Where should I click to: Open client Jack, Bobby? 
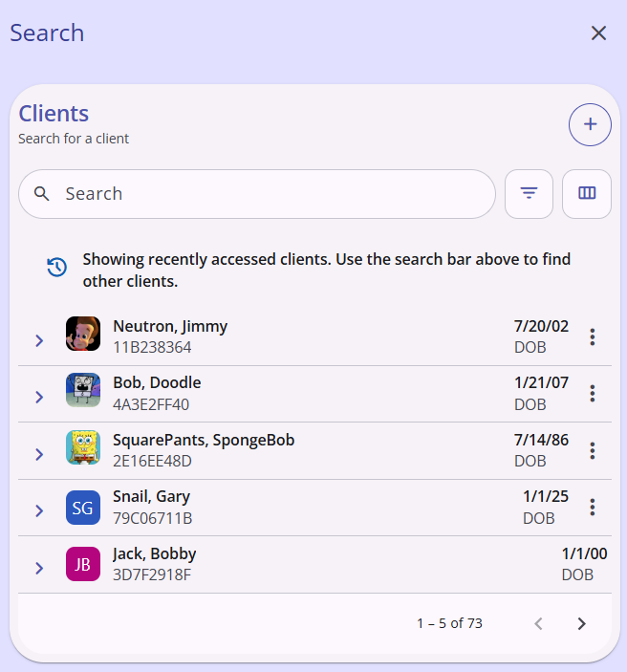[x=314, y=564]
